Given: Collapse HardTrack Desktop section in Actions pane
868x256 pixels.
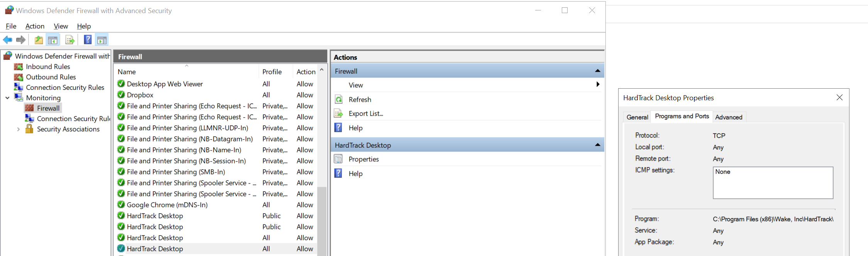Looking at the screenshot, I should 597,145.
